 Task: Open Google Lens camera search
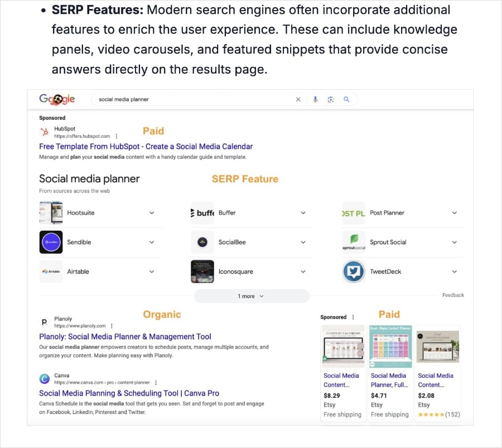(331, 99)
